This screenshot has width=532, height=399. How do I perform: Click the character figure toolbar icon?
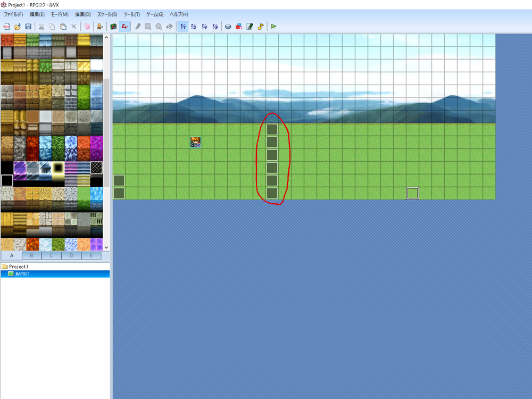click(100, 27)
